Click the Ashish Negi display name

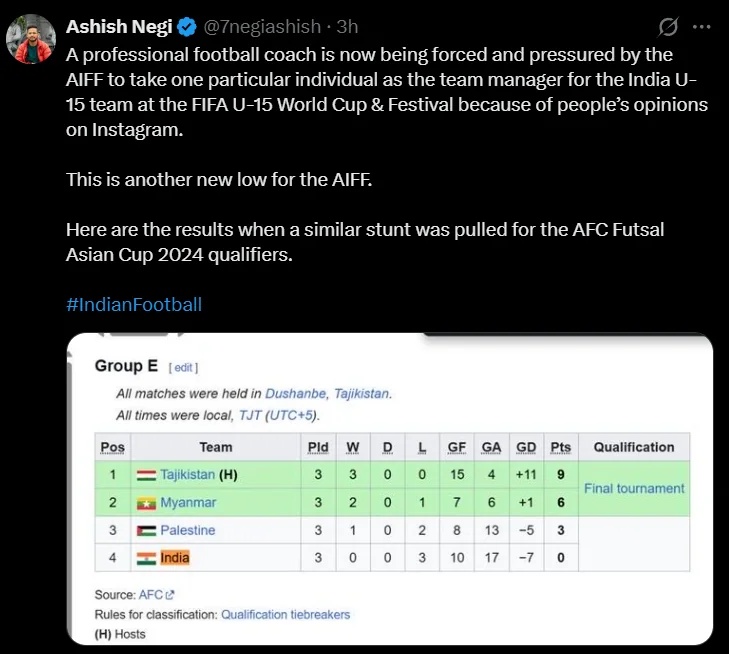coord(119,27)
